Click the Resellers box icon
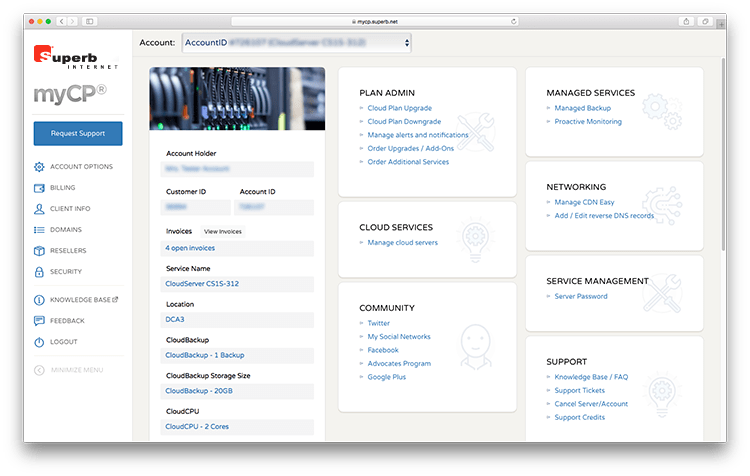This screenshot has height=476, width=750. (39, 251)
